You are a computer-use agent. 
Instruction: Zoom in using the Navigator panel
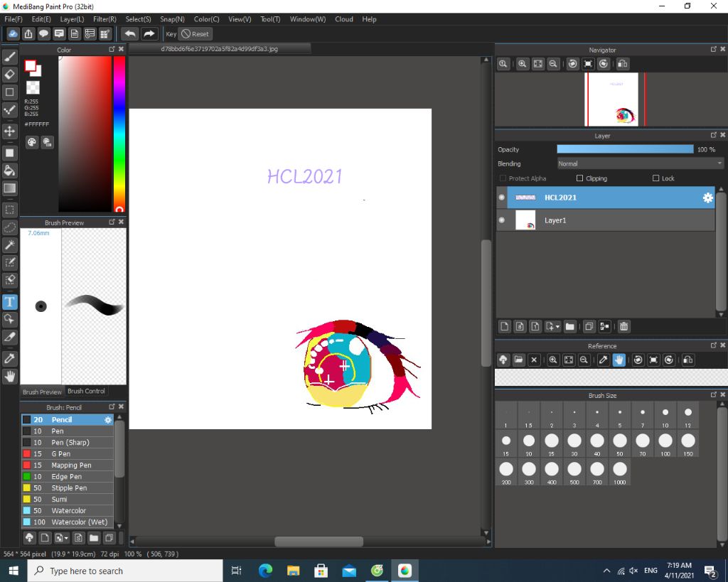coord(523,64)
